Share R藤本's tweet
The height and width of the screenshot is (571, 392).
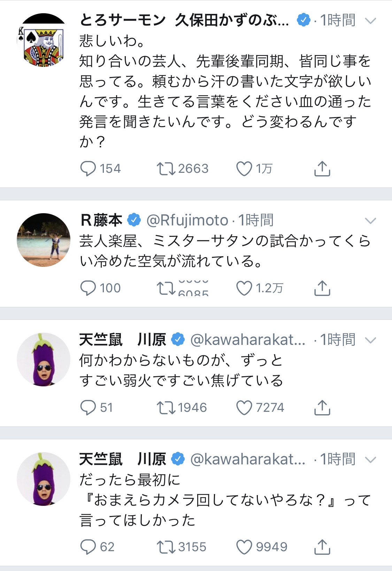pyautogui.click(x=322, y=288)
